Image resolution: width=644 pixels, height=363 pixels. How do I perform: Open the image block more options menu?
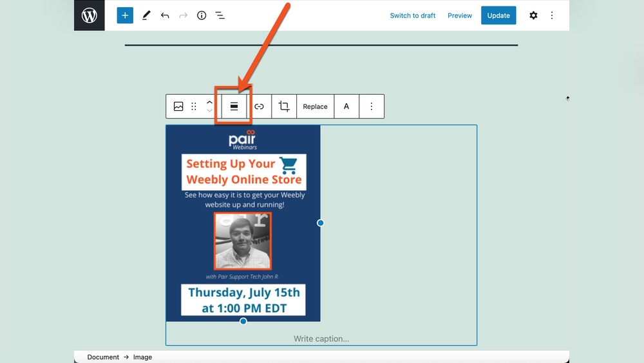[372, 106]
